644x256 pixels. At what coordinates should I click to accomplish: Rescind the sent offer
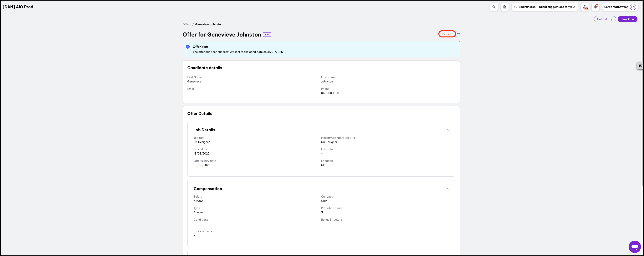click(447, 34)
